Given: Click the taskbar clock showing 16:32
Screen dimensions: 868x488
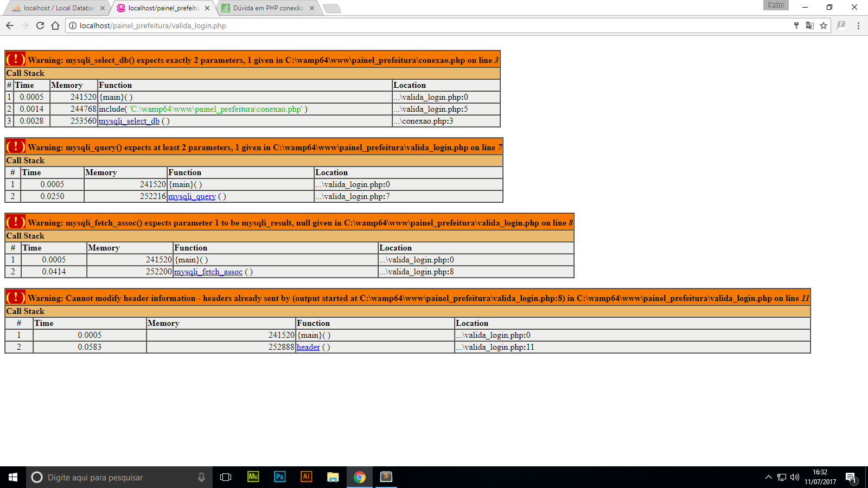Looking at the screenshot, I should coord(820,477).
